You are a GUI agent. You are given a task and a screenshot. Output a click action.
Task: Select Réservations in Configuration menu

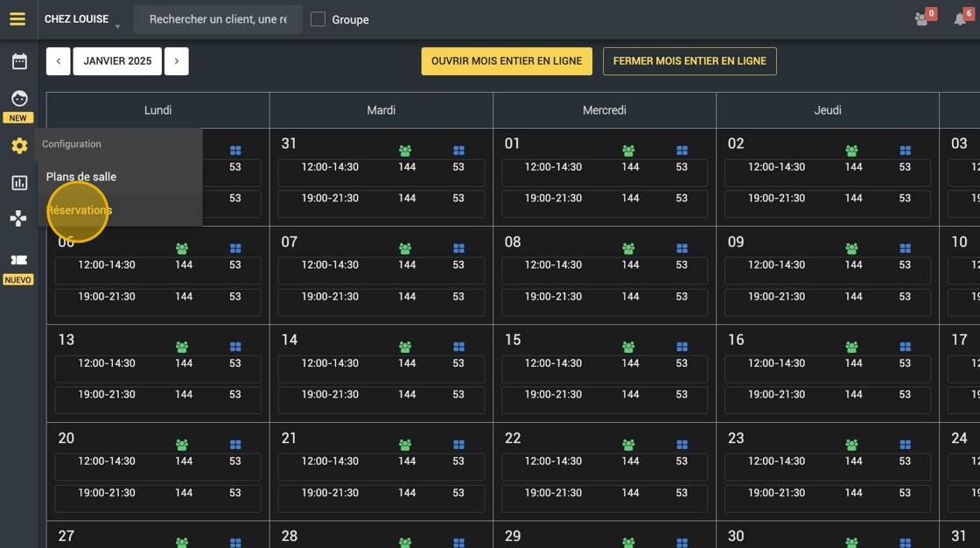(x=80, y=210)
